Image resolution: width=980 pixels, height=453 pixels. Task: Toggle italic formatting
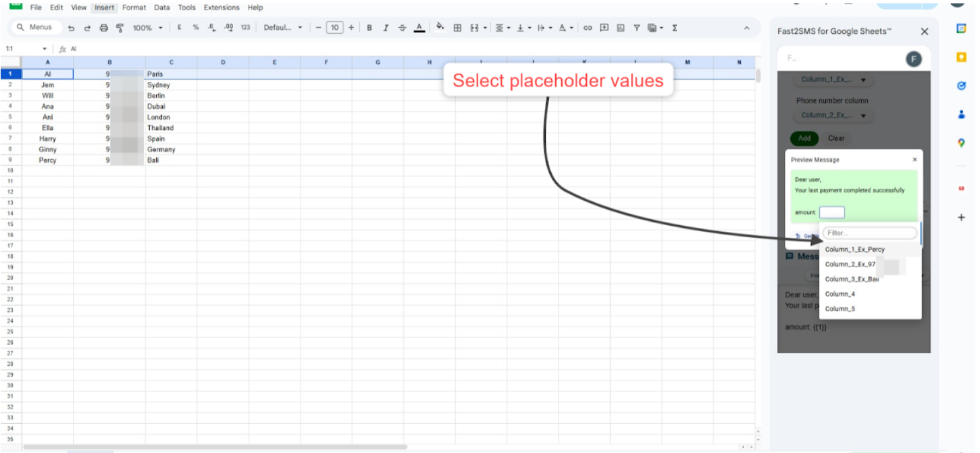386,28
